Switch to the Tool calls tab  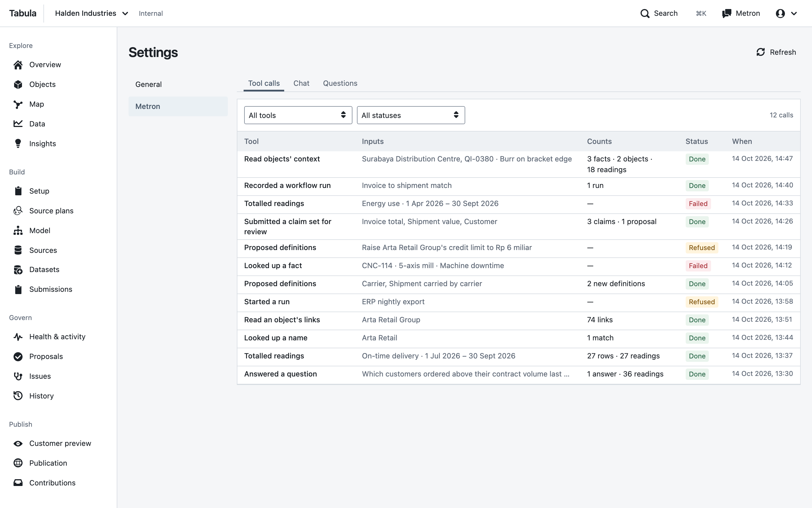pos(264,83)
